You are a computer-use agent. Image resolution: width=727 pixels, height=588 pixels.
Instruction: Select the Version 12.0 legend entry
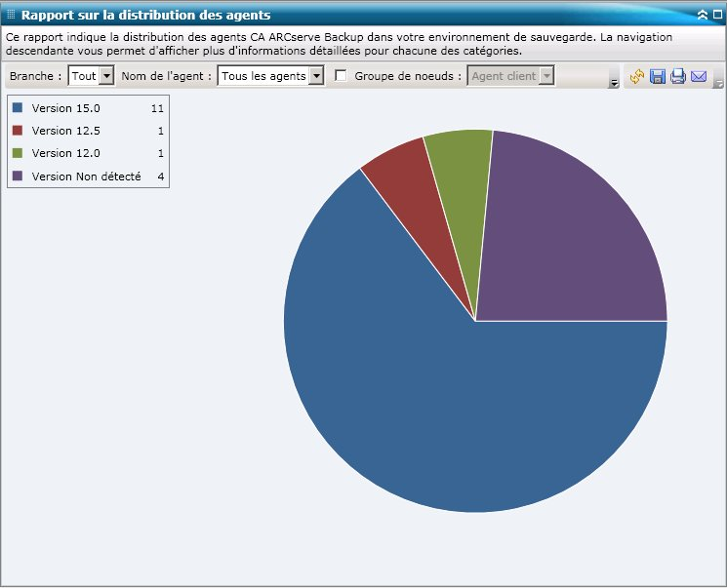click(65, 153)
